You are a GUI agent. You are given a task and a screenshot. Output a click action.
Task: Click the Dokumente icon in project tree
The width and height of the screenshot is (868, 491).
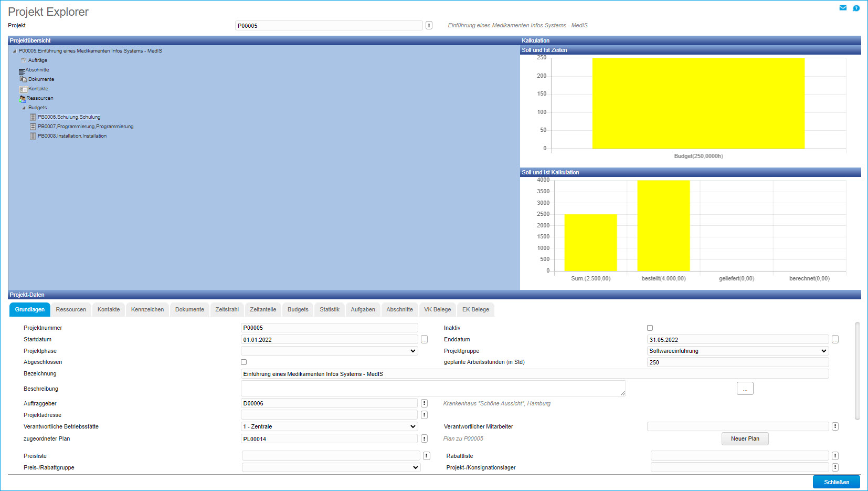(23, 79)
